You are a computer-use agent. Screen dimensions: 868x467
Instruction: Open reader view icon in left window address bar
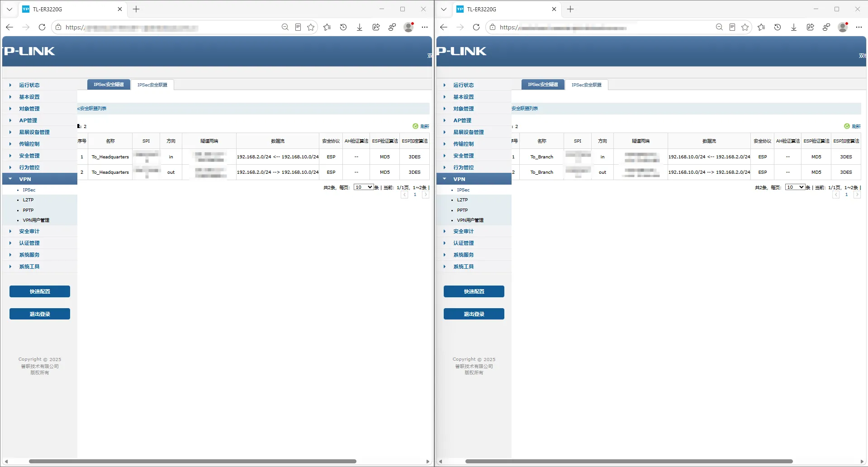point(298,27)
